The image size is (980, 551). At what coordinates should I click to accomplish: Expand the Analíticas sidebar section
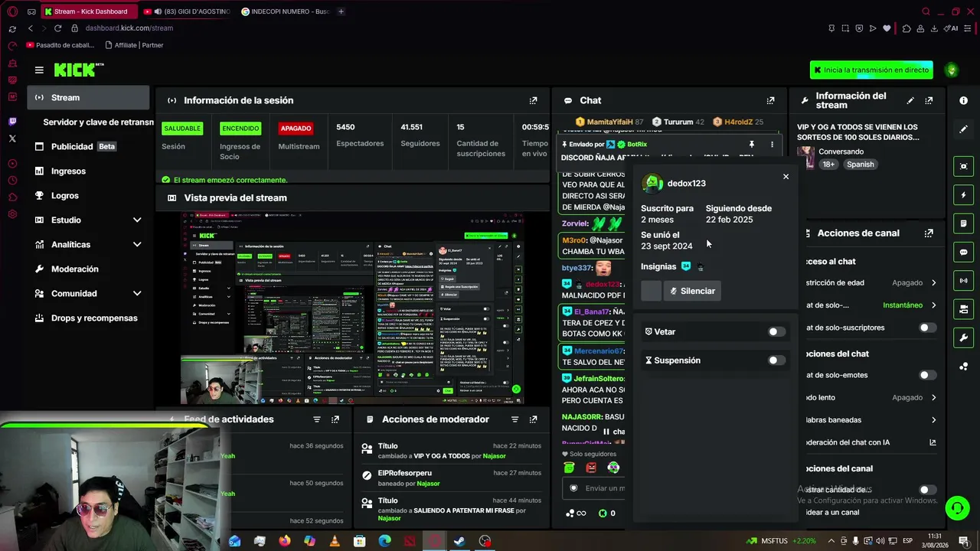(x=137, y=245)
